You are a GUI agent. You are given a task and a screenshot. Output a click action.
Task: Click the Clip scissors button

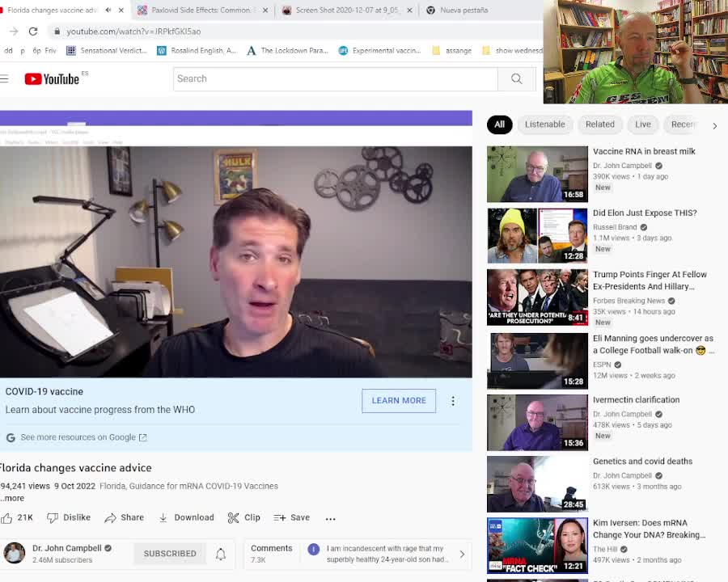243,517
